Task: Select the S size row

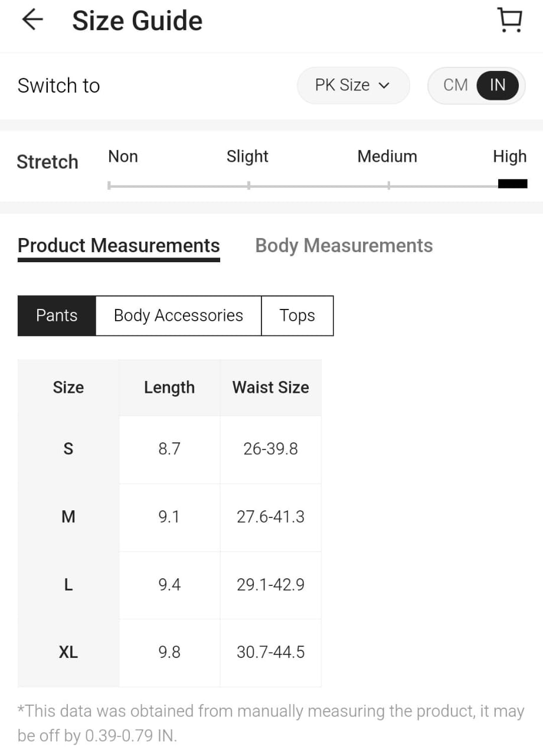Action: [68, 449]
